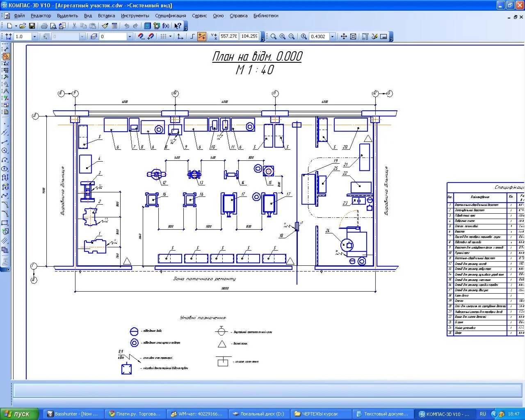The image size is (525, 420).
Task: Click the пуск Start button
Action: 19,414
